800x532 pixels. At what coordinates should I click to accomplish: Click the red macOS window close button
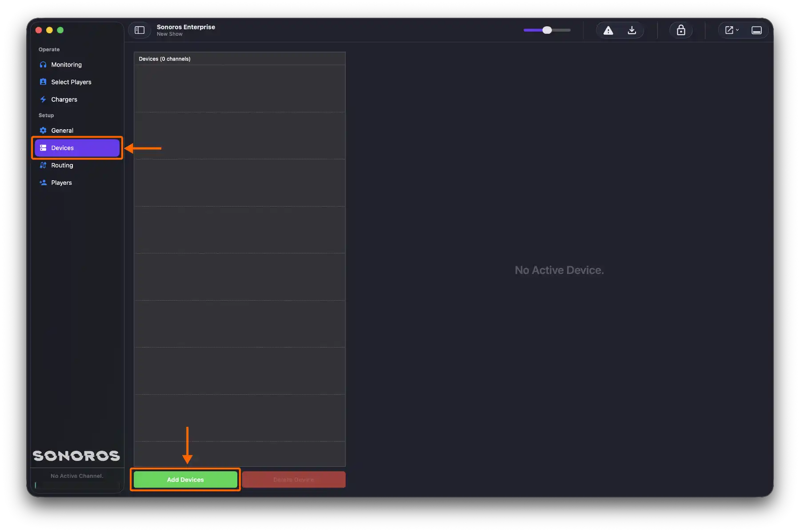coord(39,30)
